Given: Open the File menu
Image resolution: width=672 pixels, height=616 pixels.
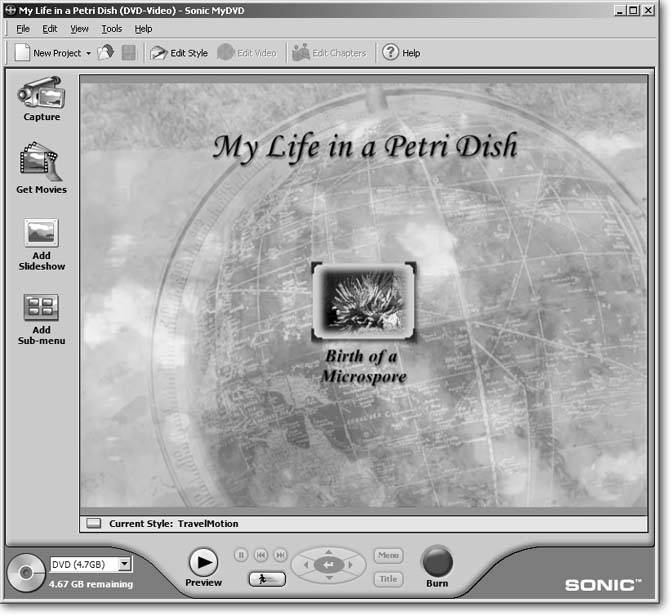Looking at the screenshot, I should pos(23,29).
